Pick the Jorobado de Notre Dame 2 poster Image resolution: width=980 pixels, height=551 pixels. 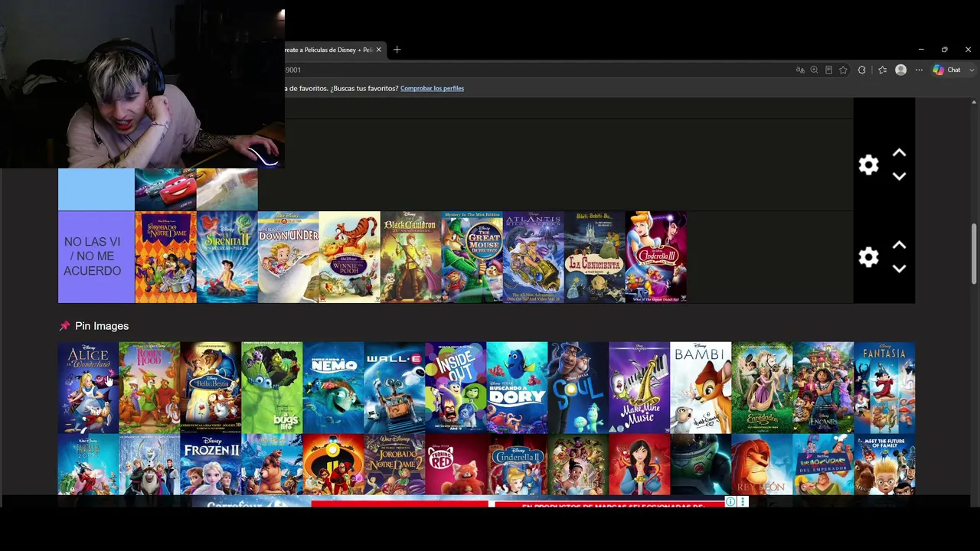pyautogui.click(x=394, y=465)
